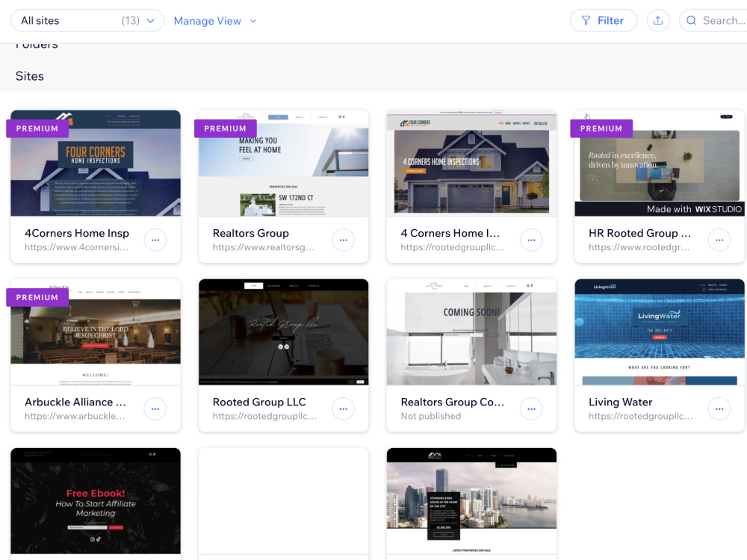Open the Free Ebook affiliate marketing thumbnail
The image size is (747, 560).
(x=96, y=501)
